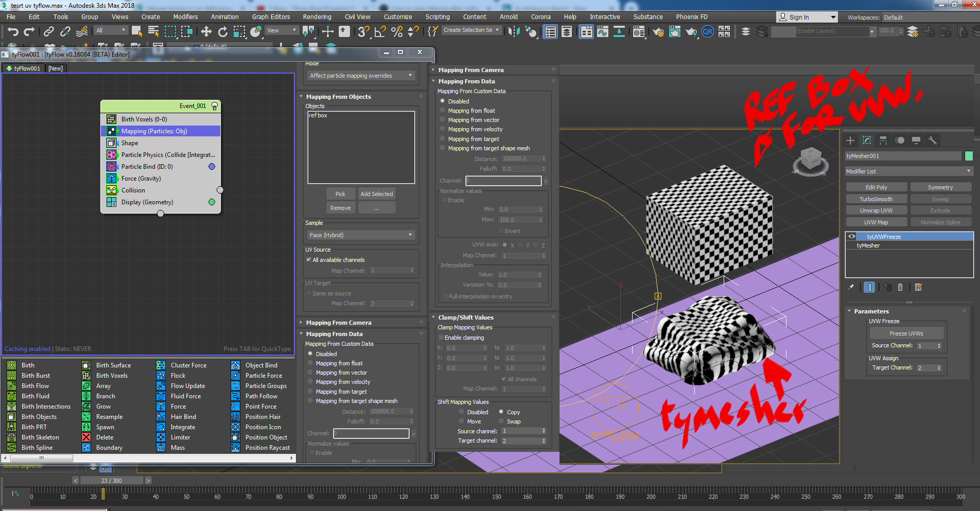Select Copy shift mapping radio
Viewport: 980px width, 511px height.
tap(501, 412)
